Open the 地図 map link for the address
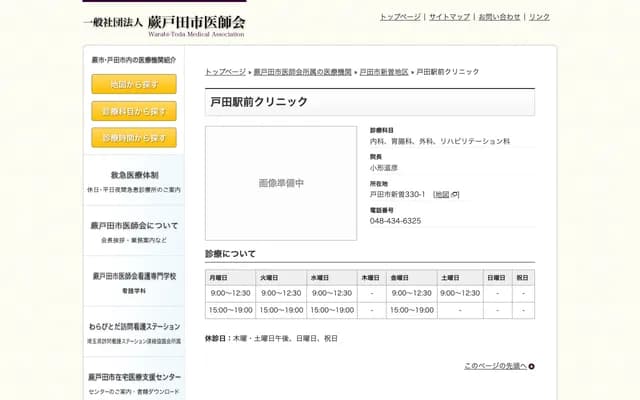 (x=441, y=194)
